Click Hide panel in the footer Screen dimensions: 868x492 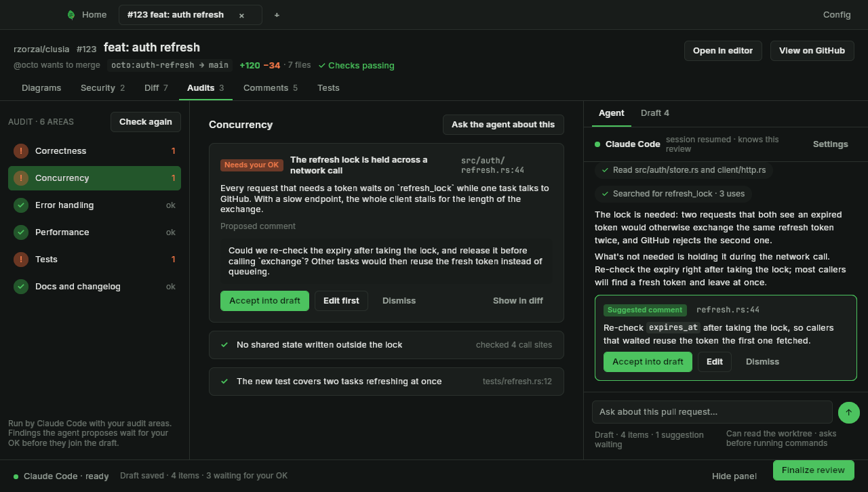point(734,476)
